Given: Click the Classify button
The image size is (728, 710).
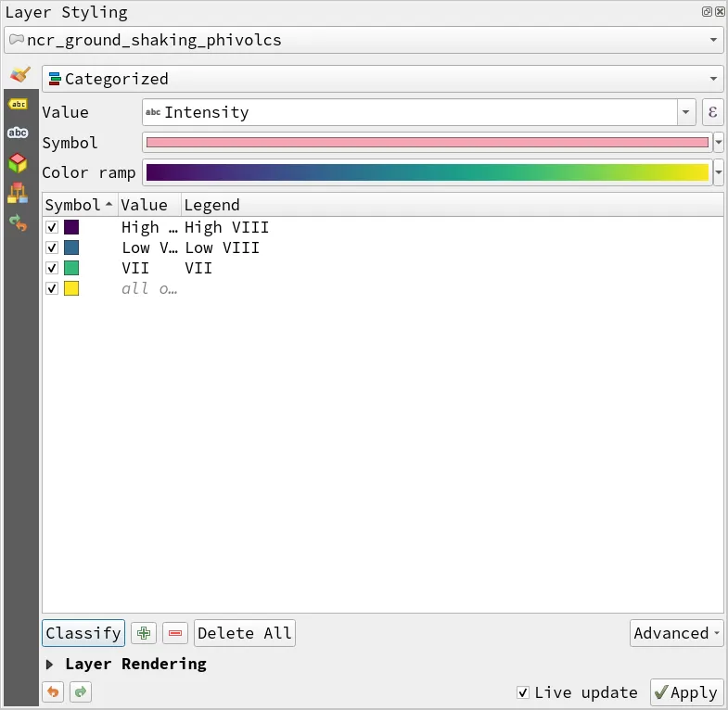Looking at the screenshot, I should [83, 634].
